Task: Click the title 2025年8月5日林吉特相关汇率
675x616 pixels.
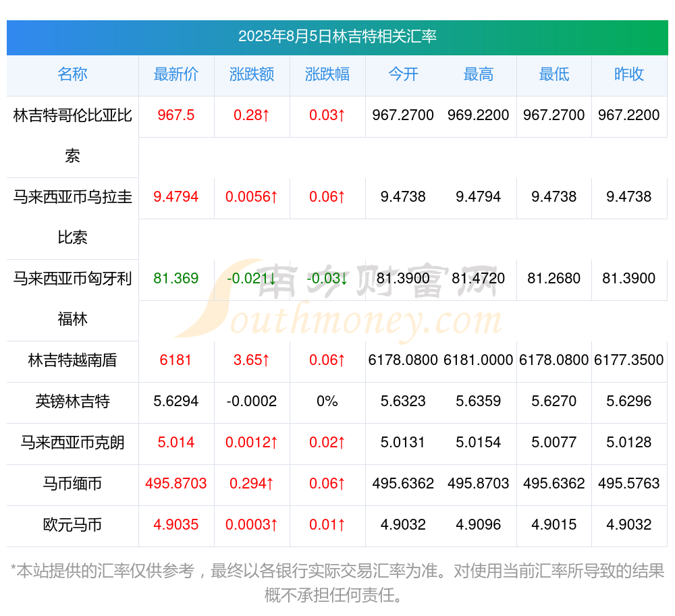Action: coord(337,36)
